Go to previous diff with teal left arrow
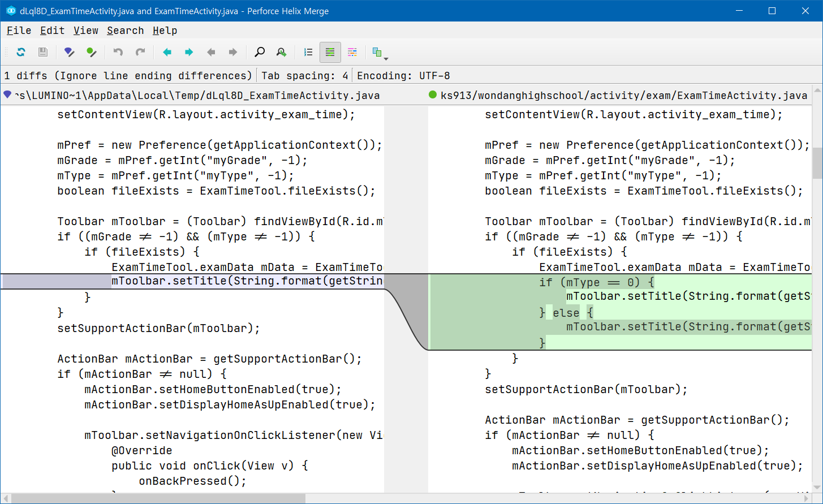The image size is (823, 504). (x=167, y=52)
